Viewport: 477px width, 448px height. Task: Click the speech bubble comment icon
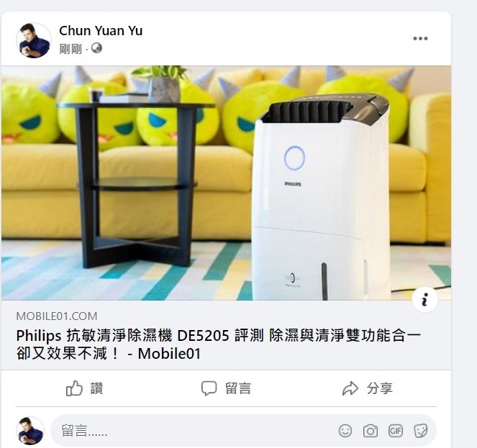(209, 388)
